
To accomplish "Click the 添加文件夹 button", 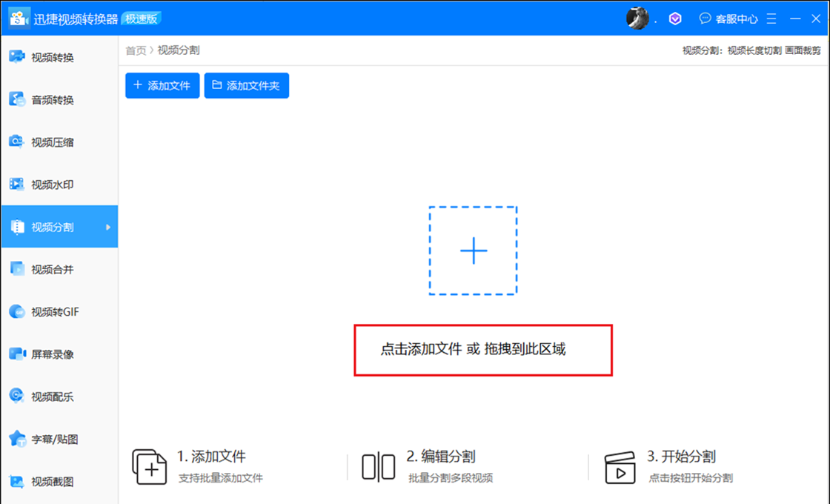I will coord(246,86).
